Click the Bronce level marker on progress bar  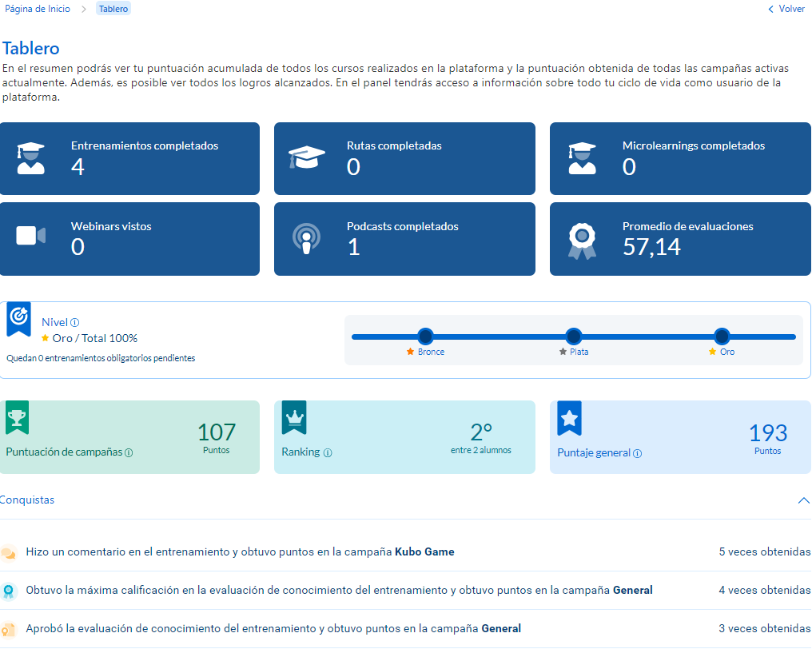point(425,336)
